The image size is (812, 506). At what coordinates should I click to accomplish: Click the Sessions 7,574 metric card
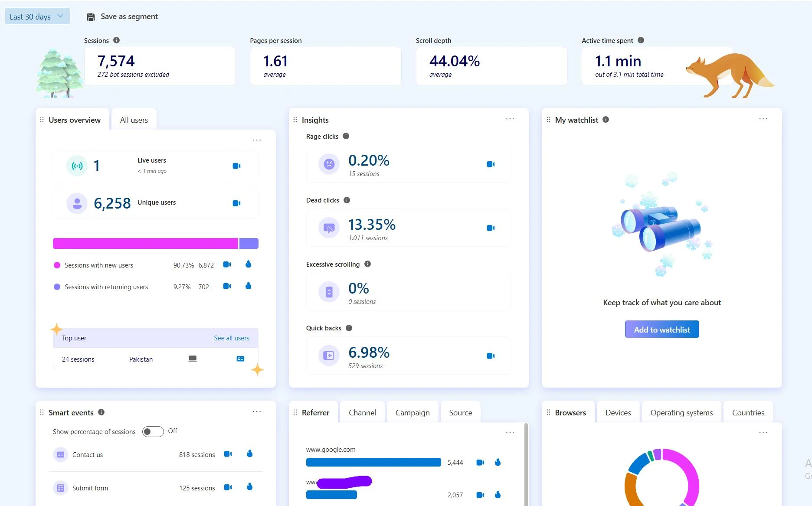(x=160, y=66)
